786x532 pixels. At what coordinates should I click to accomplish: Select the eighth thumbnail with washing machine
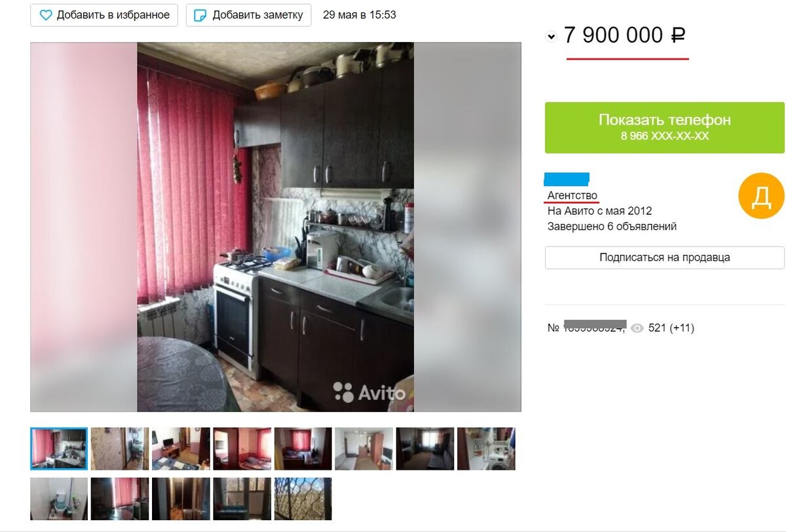click(x=486, y=449)
